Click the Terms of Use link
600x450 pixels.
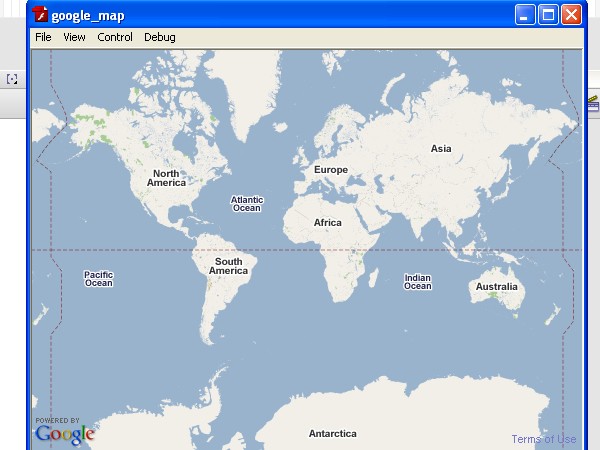pos(544,439)
